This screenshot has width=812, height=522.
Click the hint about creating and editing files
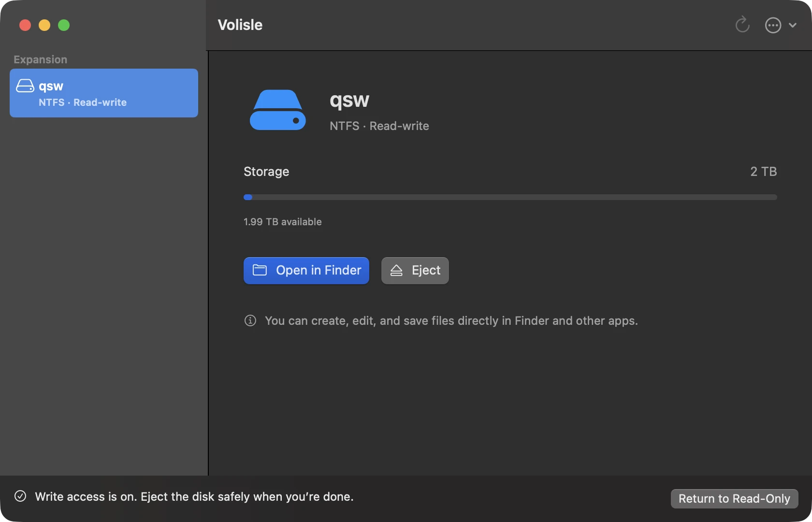451,321
